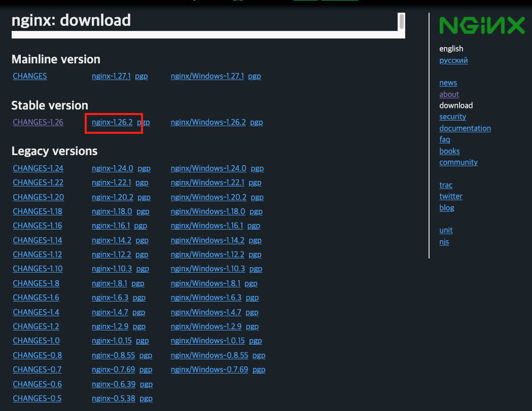Go to the security page
Screen dimensions: 532x411
tap(452, 117)
